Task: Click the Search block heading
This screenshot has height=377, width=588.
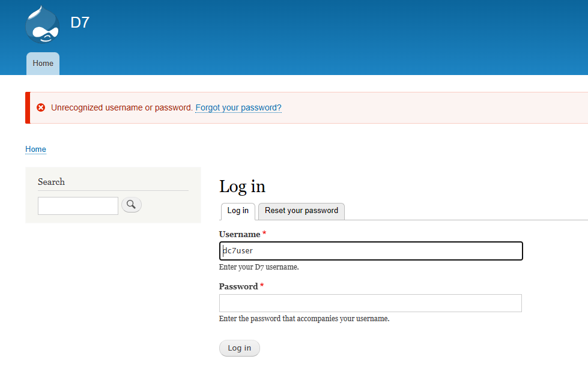Action: (x=51, y=181)
